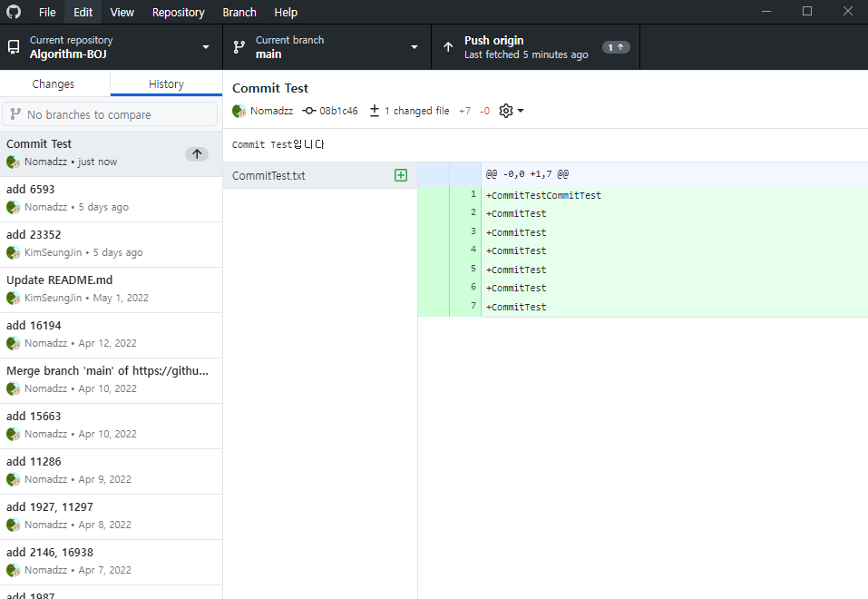
Task: Click the -0 deletions count
Action: [484, 111]
